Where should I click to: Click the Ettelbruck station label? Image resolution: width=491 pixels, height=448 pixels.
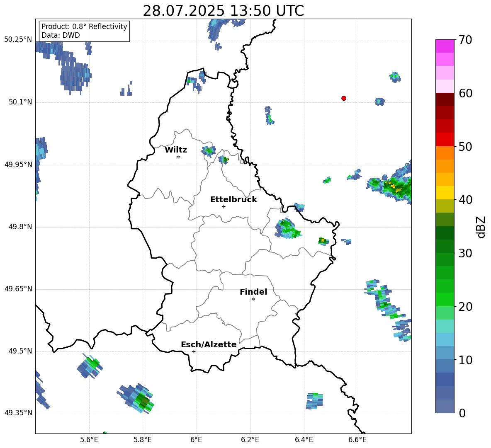[x=233, y=200]
